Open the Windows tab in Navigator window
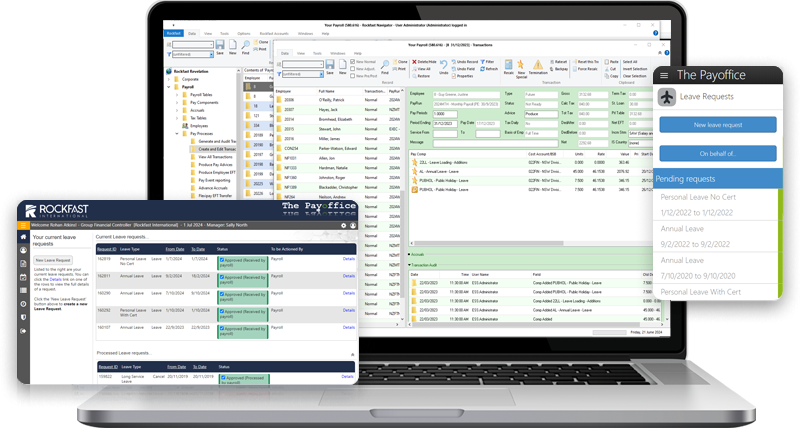Viewport: 800px width, 429px height. click(305, 34)
